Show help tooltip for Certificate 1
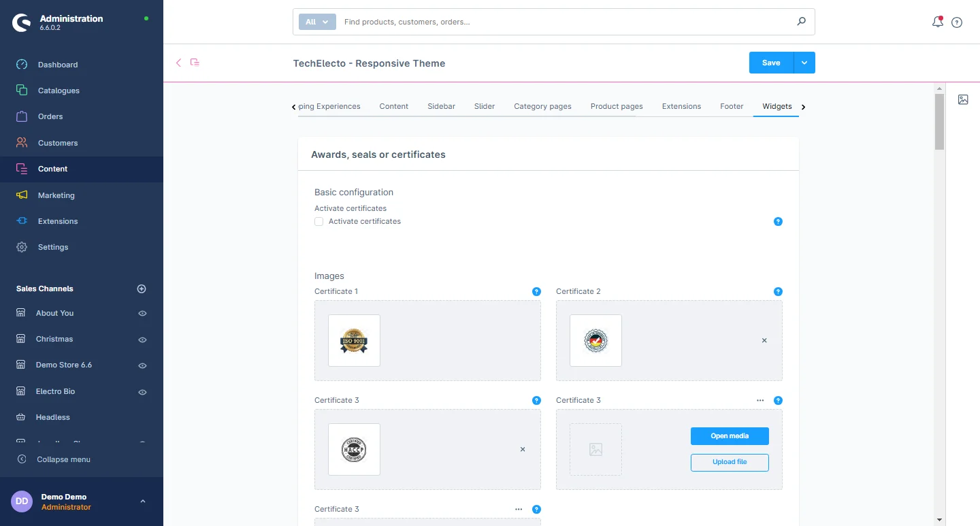Image resolution: width=980 pixels, height=526 pixels. 536,291
